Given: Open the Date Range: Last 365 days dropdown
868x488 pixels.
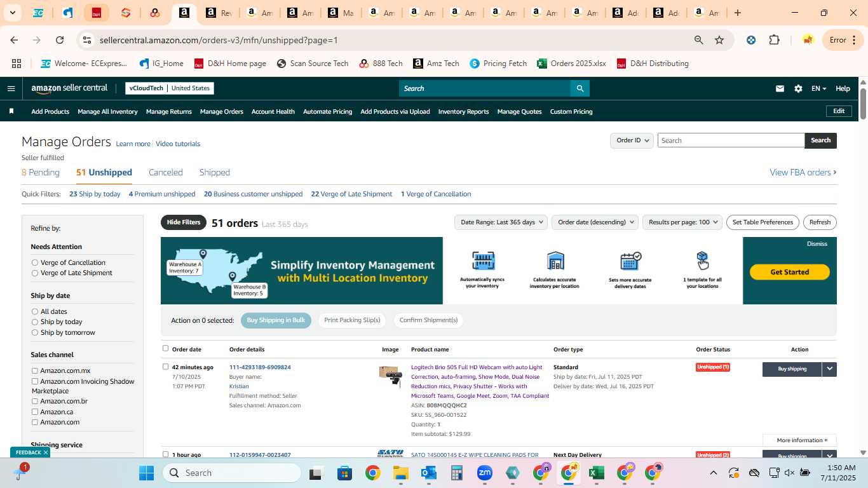Looking at the screenshot, I should pyautogui.click(x=501, y=222).
